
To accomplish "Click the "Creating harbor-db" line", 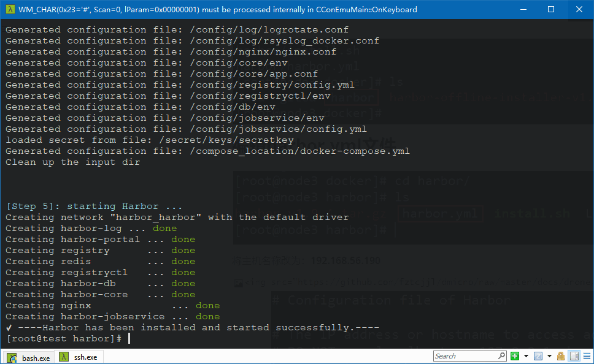I will pyautogui.click(x=101, y=282).
